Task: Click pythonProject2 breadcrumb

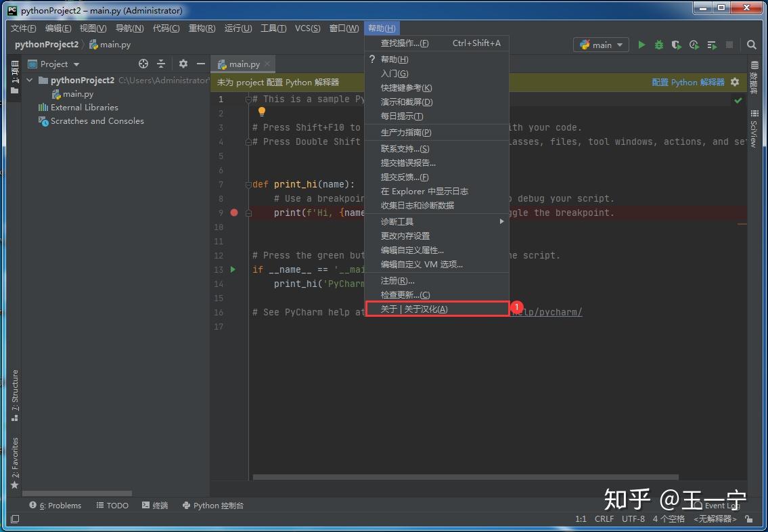Action: coord(47,45)
